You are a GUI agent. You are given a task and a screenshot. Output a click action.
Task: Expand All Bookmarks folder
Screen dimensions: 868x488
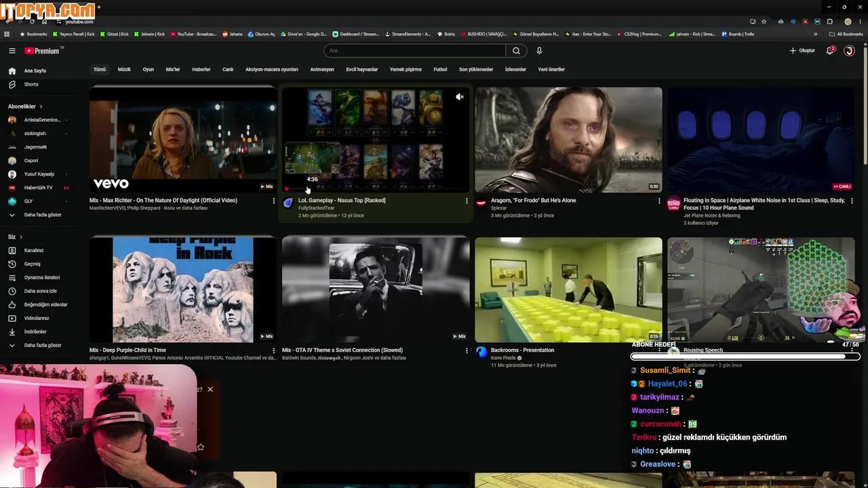[x=846, y=34]
